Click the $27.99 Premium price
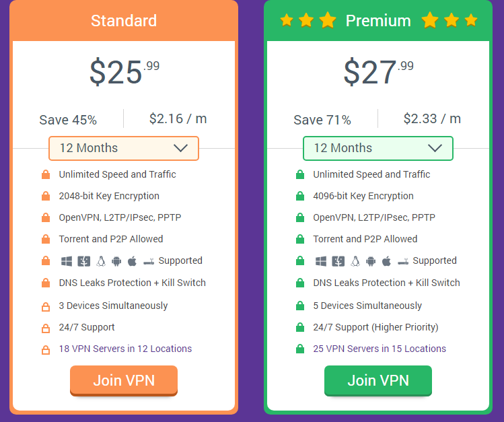The image size is (504, 422). [378, 71]
